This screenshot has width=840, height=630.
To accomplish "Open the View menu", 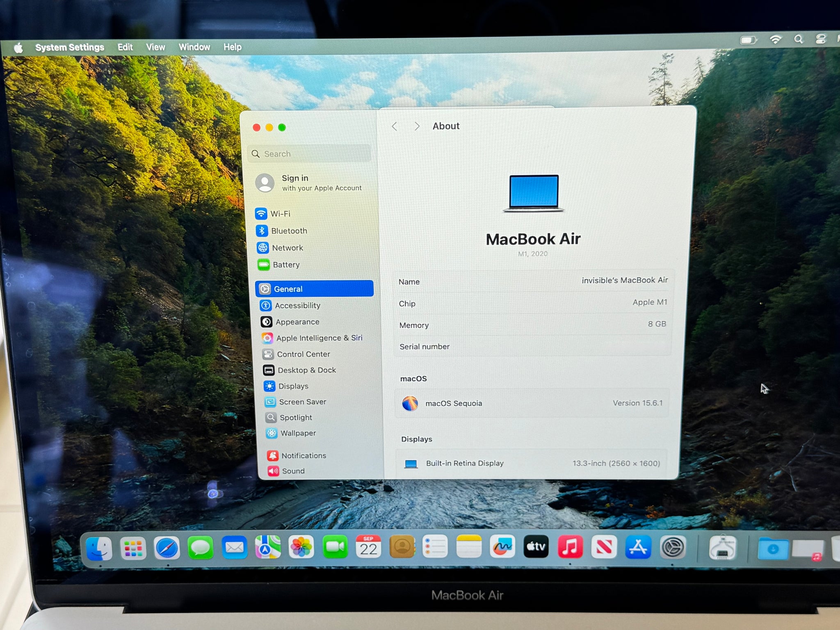I will (155, 47).
